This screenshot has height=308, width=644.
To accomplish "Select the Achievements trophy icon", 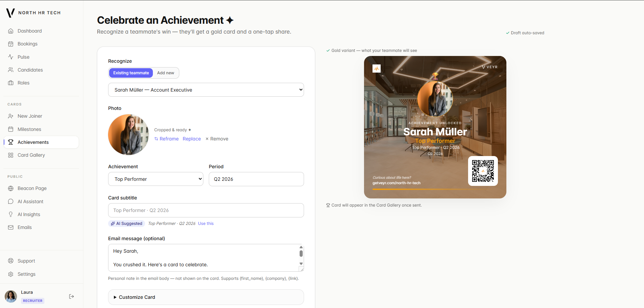I will [x=11, y=142].
